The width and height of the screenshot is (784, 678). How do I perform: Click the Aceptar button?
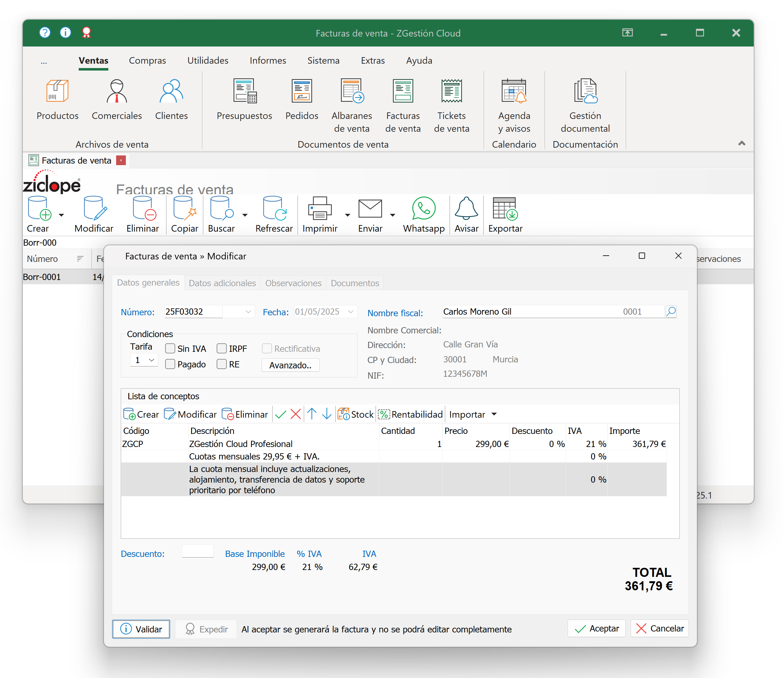click(x=597, y=628)
